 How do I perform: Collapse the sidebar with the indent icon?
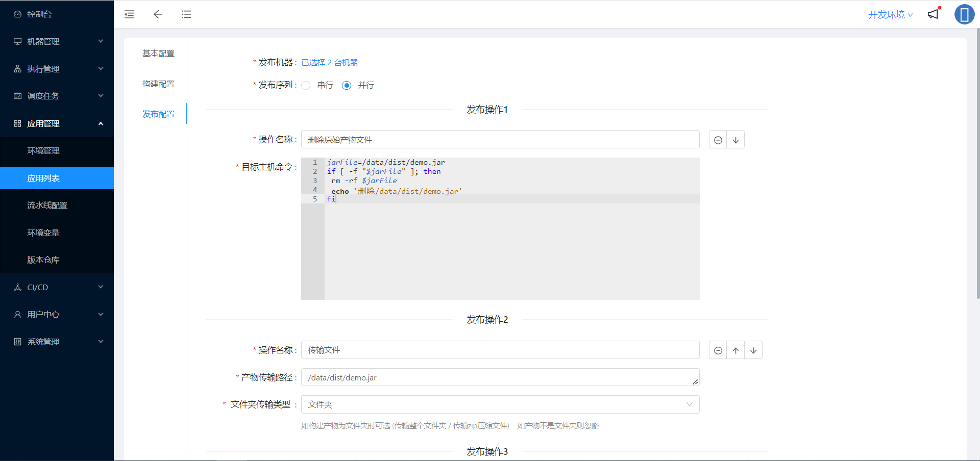[x=129, y=14]
